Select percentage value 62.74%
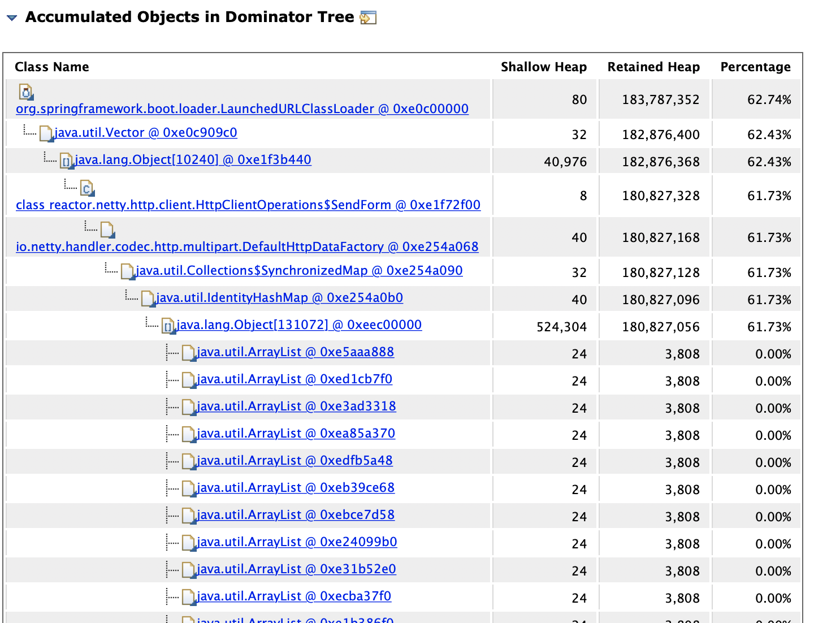The height and width of the screenshot is (623, 840). tap(769, 99)
